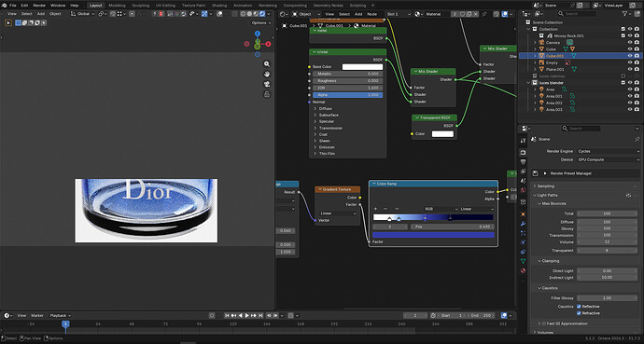The image size is (644, 344).
Task: Click the viewport pan hand gizmo
Action: click(x=267, y=75)
